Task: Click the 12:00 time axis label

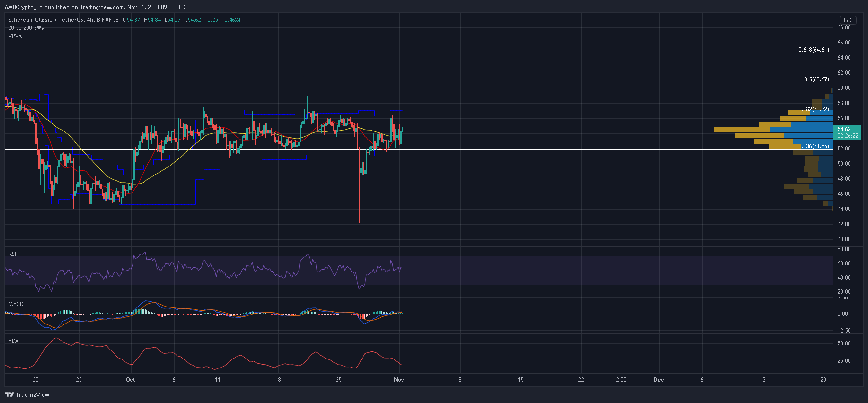Action: tap(620, 380)
